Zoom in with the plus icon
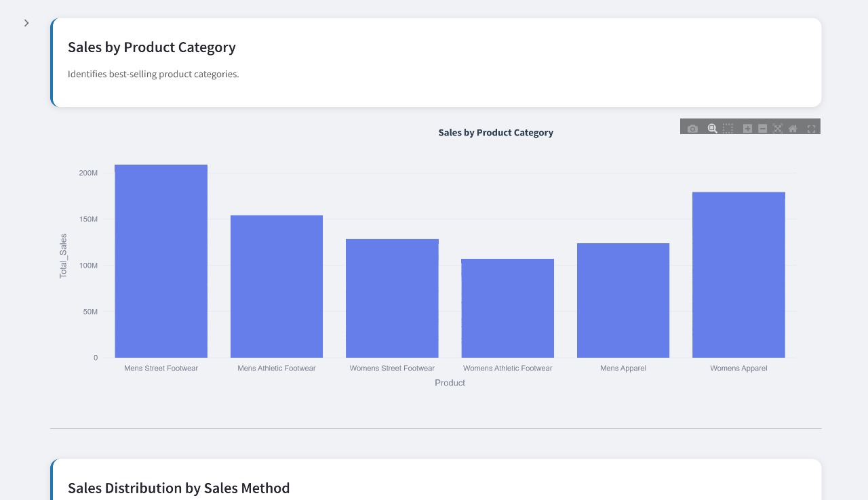 coord(747,129)
